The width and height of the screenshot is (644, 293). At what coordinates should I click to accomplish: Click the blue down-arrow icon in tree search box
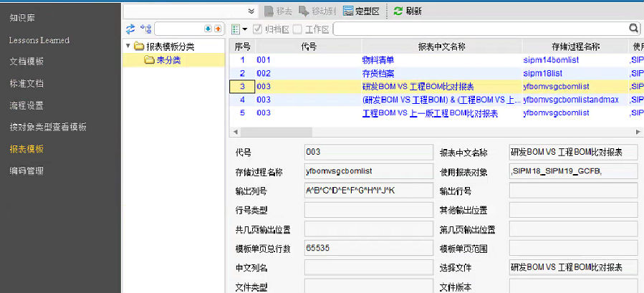click(x=208, y=29)
